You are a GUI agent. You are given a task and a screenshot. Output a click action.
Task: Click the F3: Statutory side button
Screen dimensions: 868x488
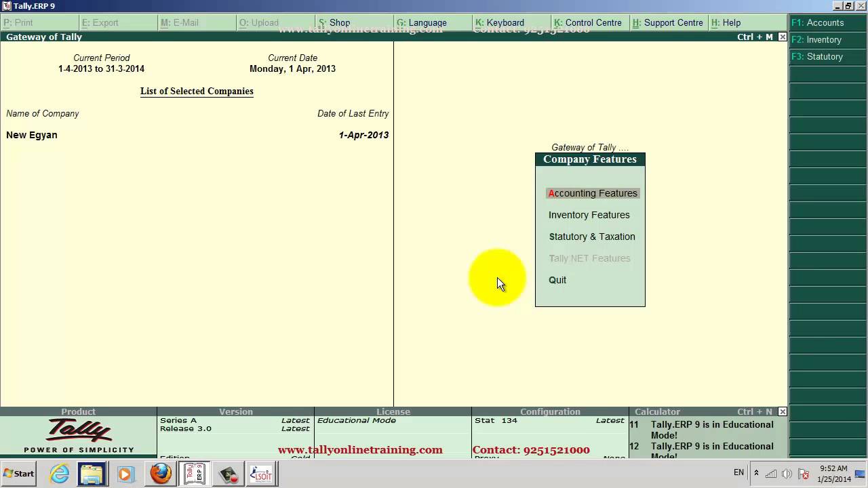click(x=828, y=57)
